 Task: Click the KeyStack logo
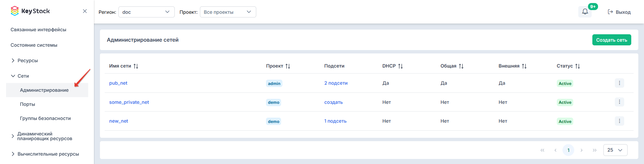click(30, 11)
